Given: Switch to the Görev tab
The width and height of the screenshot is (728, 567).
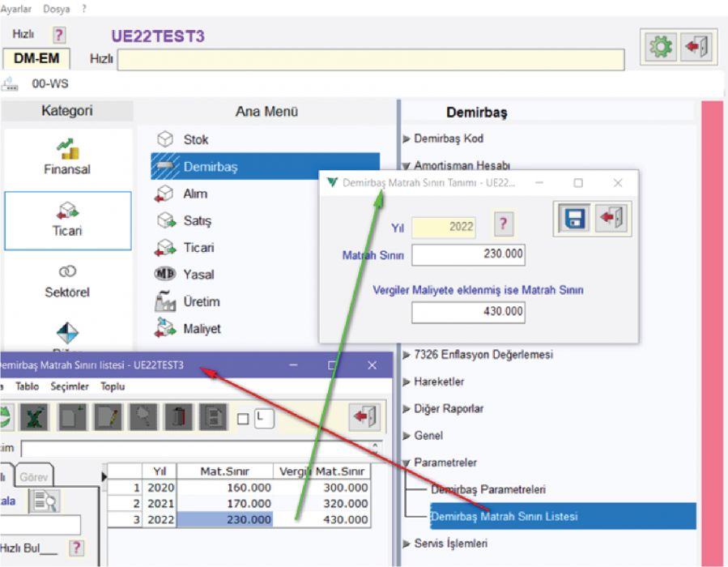Looking at the screenshot, I should pyautogui.click(x=35, y=476).
